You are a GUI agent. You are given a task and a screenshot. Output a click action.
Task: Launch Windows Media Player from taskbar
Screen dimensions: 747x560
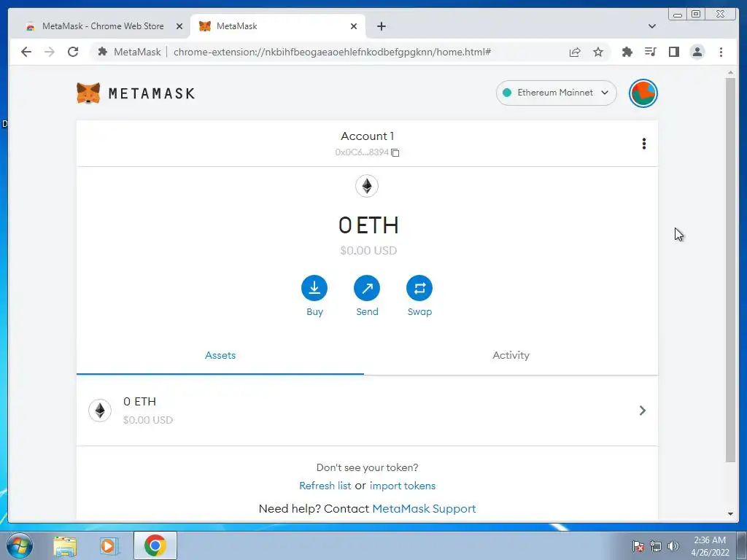(x=108, y=545)
